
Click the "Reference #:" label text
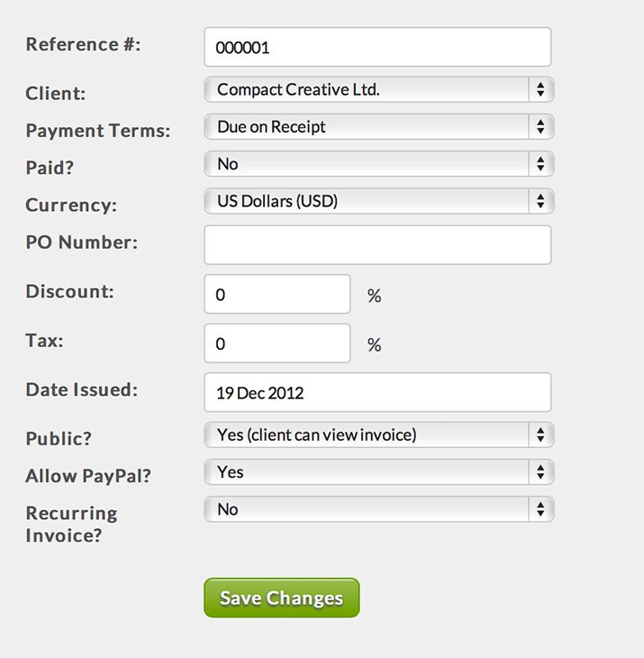pyautogui.click(x=83, y=44)
